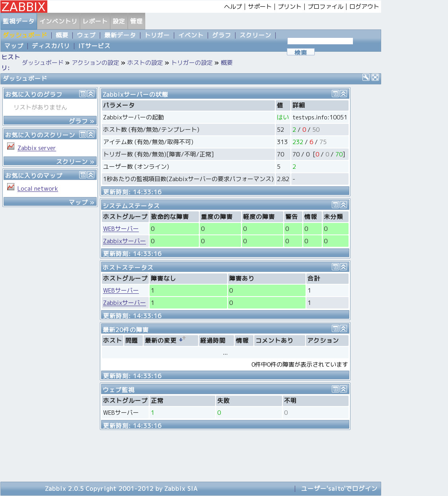Viewport: 448px width, 496px height.
Task: Open WEBサーバー in the システムステータス table
Action: point(121,229)
